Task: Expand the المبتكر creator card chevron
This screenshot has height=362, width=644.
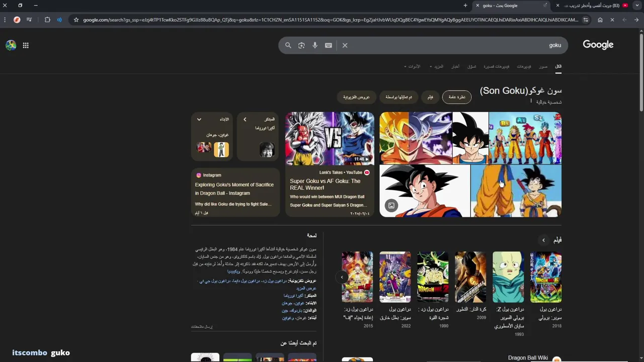Action: pos(245,119)
